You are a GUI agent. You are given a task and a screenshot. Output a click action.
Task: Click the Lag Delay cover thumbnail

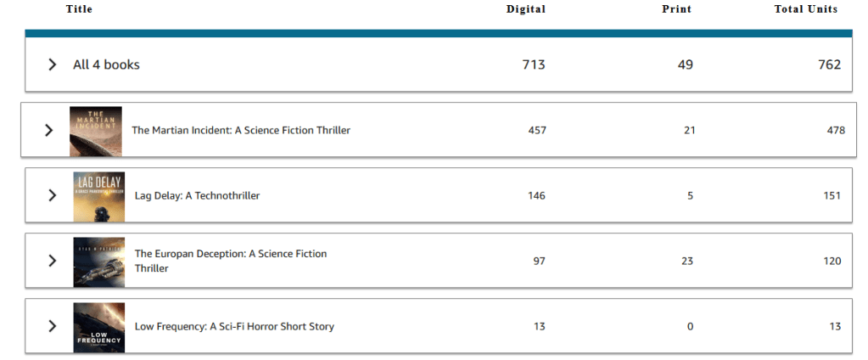tap(99, 196)
